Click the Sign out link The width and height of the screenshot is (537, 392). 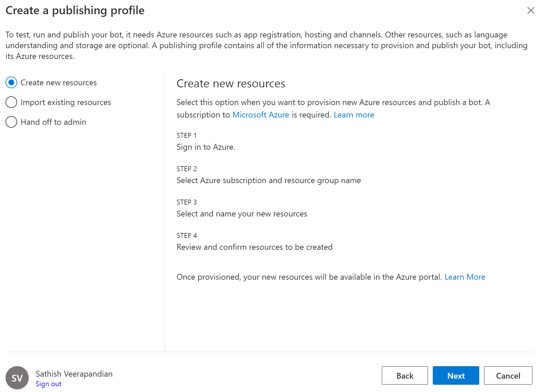[x=48, y=384]
